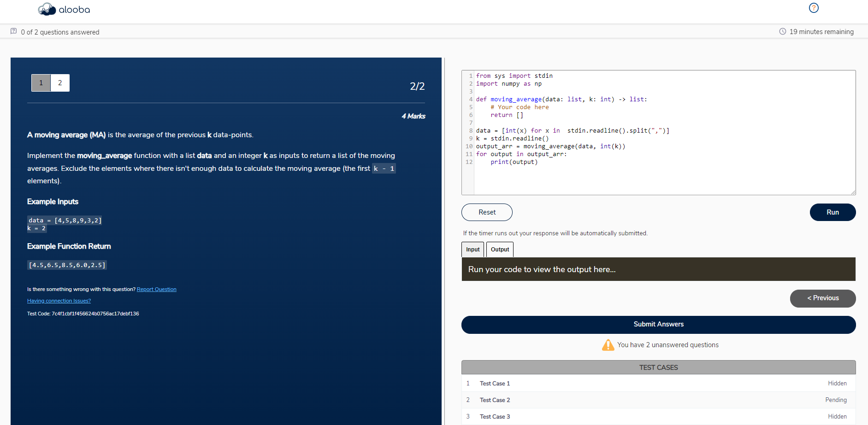The image size is (868, 425).
Task: Open the Having connection issues link
Action: pos(59,301)
